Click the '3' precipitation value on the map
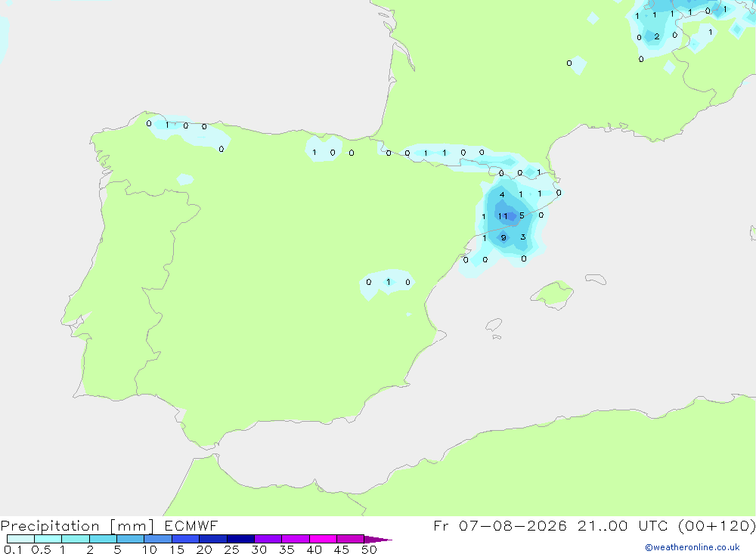Screen dimensions: 756x554 [523, 237]
